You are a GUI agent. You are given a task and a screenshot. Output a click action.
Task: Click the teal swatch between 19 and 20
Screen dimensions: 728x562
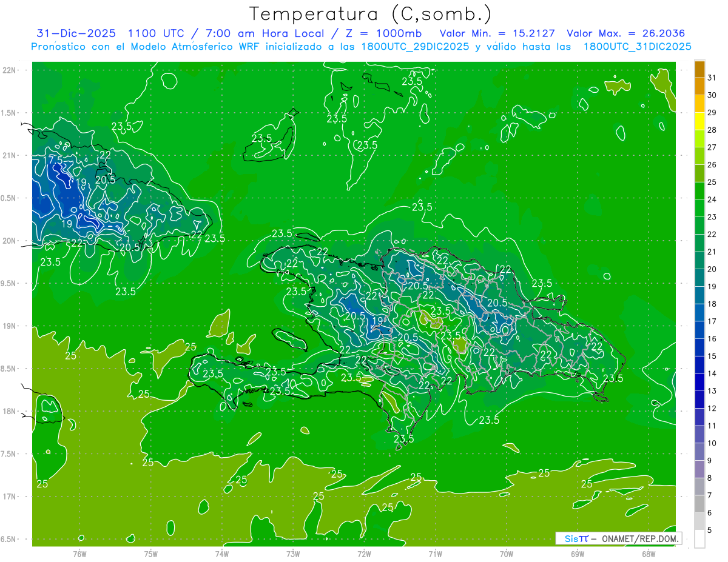699,278
